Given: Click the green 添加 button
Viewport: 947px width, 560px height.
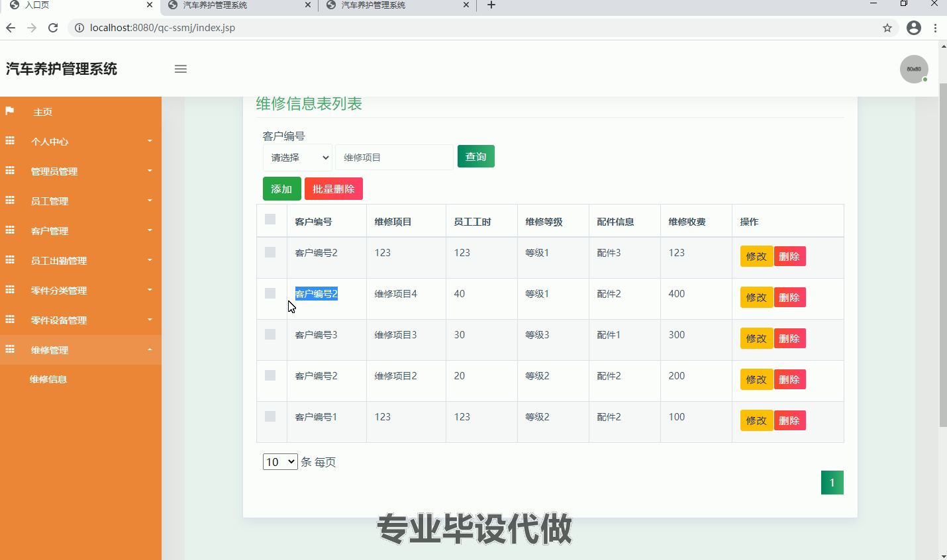Looking at the screenshot, I should tap(282, 189).
